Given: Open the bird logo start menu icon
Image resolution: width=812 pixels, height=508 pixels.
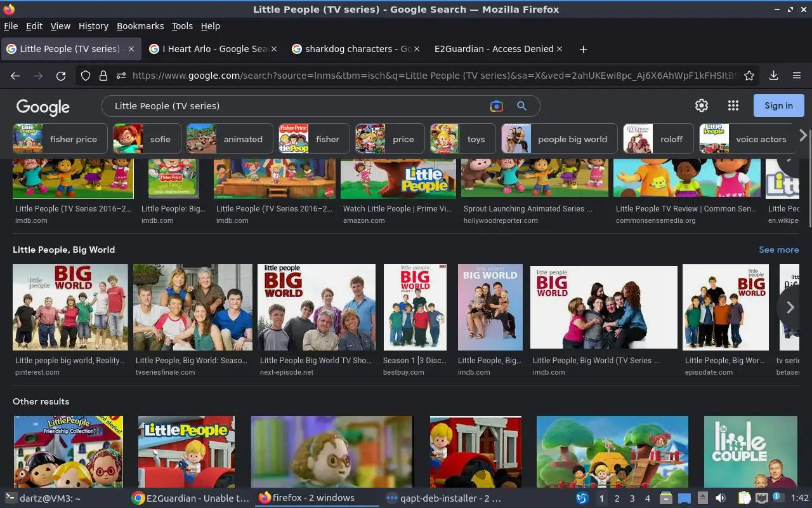Looking at the screenshot, I should click(582, 498).
